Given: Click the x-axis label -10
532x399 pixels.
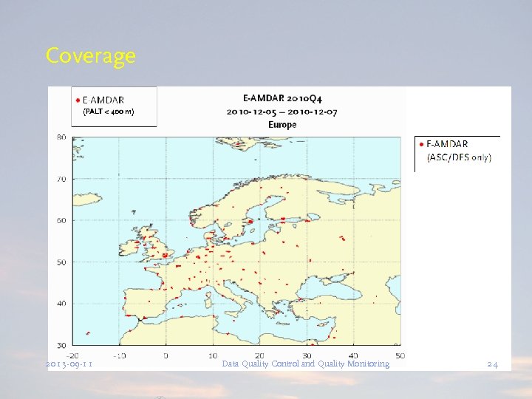Looking at the screenshot, I should pyautogui.click(x=119, y=355).
